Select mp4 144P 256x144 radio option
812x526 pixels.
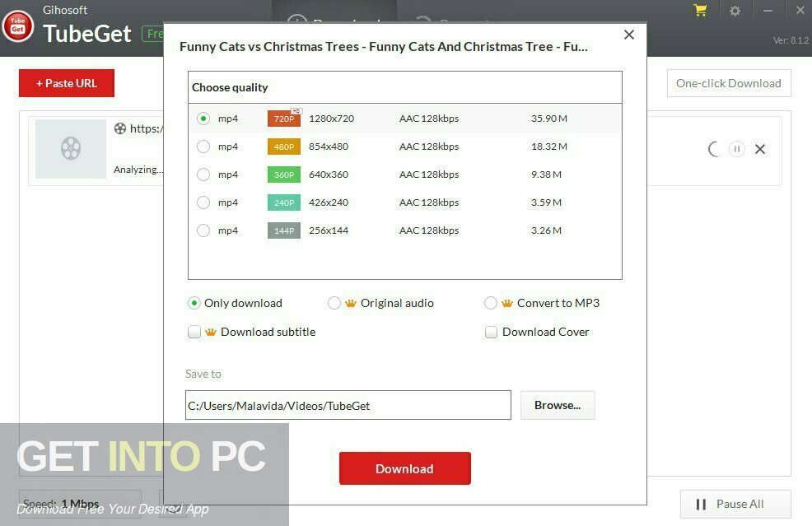(x=203, y=230)
